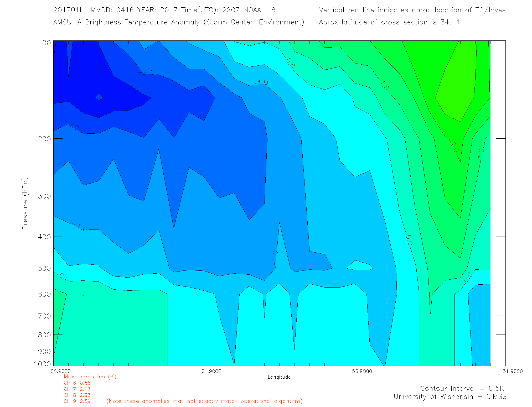Click the Max anomalies (K) heading

[x=90, y=377]
